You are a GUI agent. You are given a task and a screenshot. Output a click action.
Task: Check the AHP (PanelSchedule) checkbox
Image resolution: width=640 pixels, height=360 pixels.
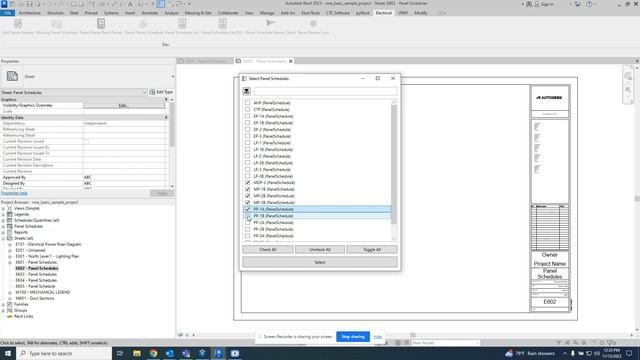point(248,103)
